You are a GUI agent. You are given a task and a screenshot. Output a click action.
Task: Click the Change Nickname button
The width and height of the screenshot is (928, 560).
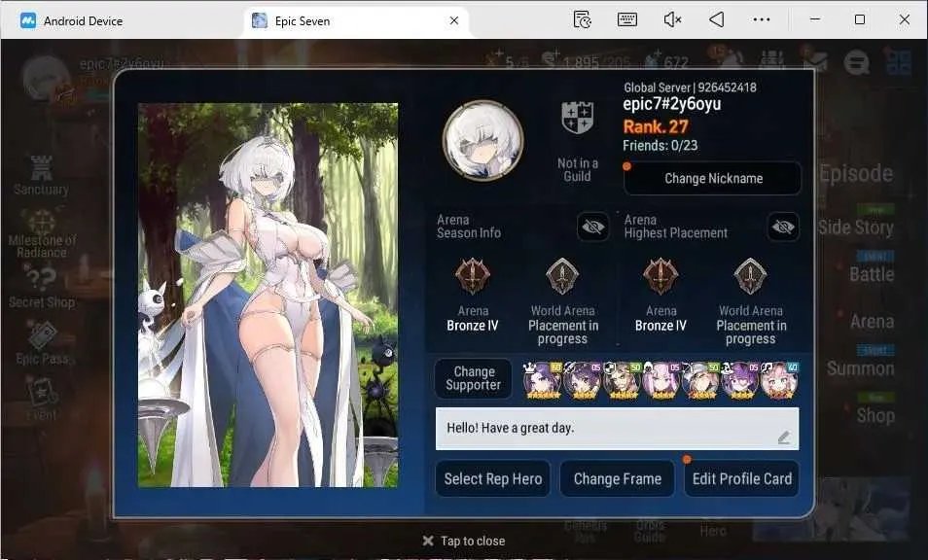(713, 179)
